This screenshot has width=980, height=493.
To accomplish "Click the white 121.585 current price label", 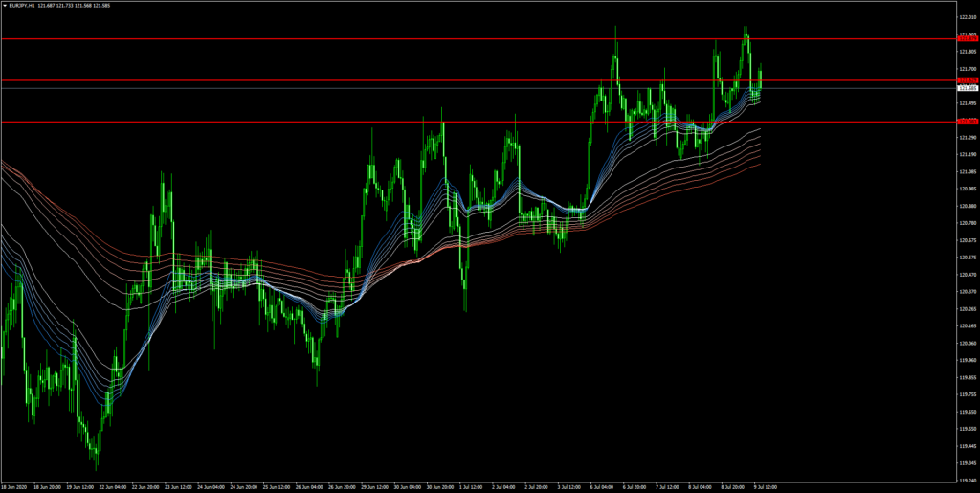I will 967,88.
